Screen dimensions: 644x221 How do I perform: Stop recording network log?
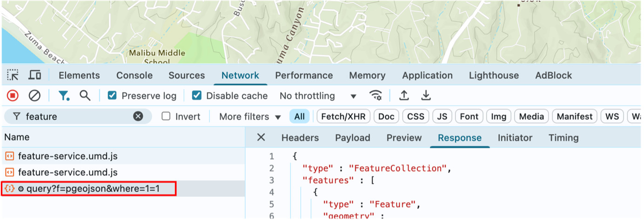coord(13,96)
